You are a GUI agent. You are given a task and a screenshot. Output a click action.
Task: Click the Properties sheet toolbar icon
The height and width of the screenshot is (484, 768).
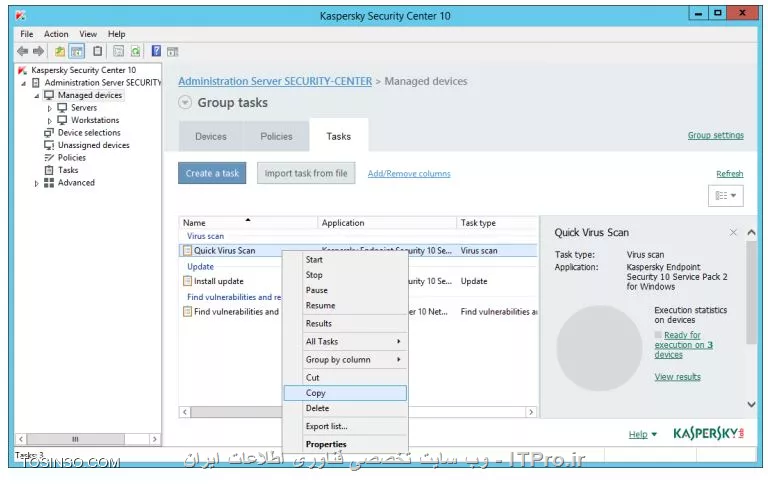(x=119, y=51)
